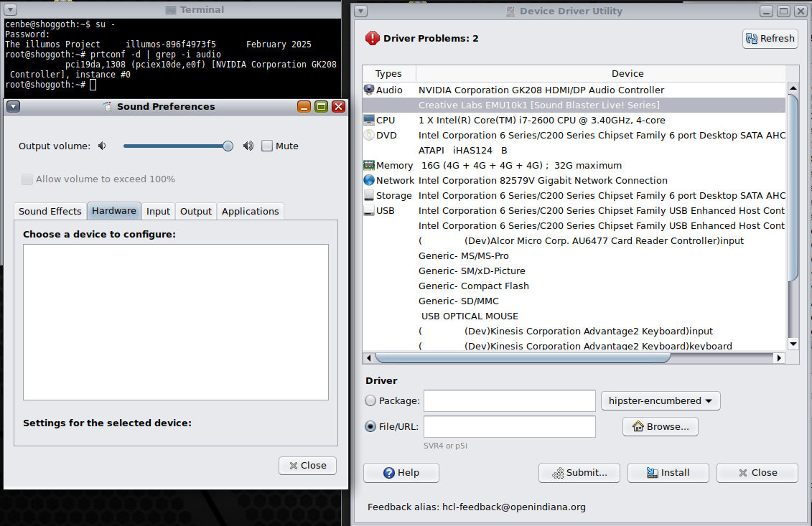Click the Network globe icon
This screenshot has width=812, height=526.
pos(369,180)
